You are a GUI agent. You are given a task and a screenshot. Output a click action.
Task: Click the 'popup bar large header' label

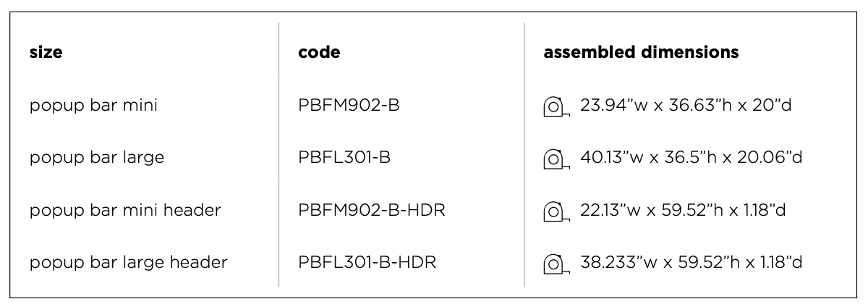[x=128, y=262]
